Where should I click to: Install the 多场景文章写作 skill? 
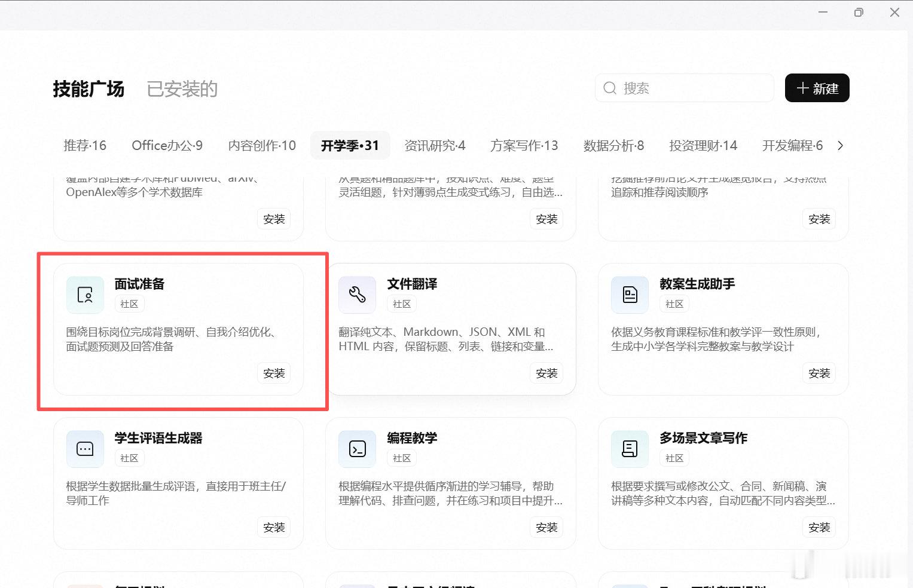pos(819,527)
